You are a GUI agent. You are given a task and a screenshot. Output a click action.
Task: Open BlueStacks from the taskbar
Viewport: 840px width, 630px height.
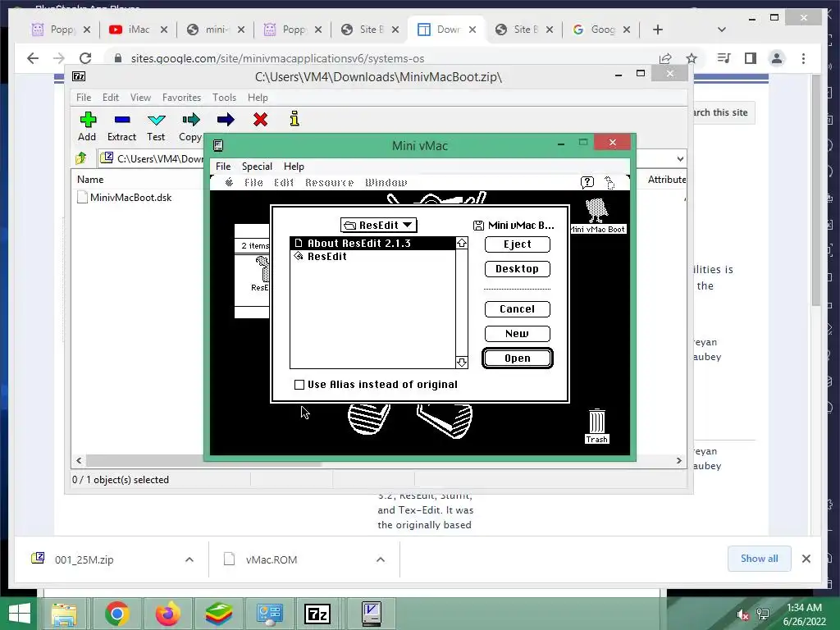coord(219,614)
